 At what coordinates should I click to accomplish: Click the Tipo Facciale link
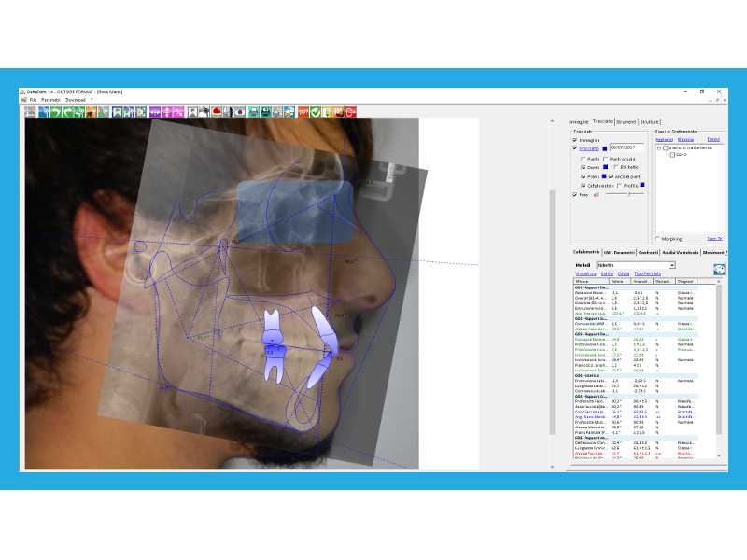pyautogui.click(x=647, y=273)
